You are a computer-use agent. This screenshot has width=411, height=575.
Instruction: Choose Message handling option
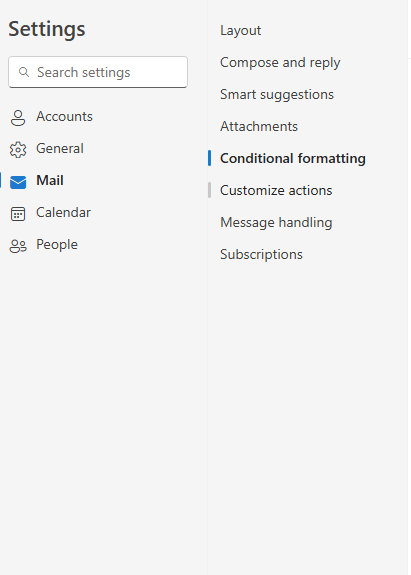pos(276,223)
